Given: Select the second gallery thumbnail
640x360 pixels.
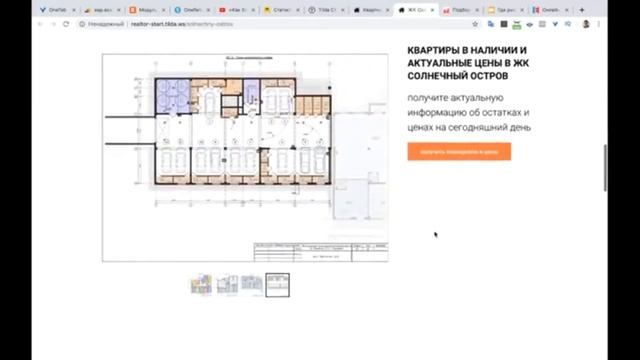Looking at the screenshot, I should pos(227,285).
